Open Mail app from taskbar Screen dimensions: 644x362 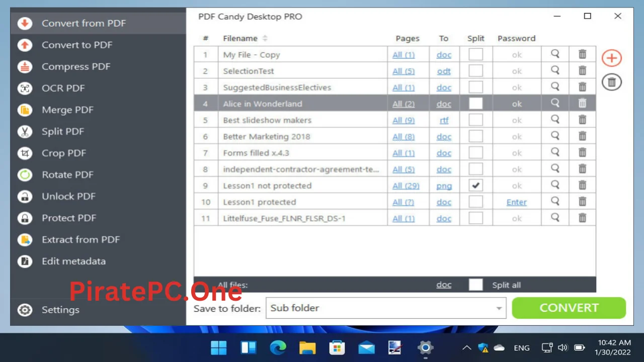(x=366, y=347)
